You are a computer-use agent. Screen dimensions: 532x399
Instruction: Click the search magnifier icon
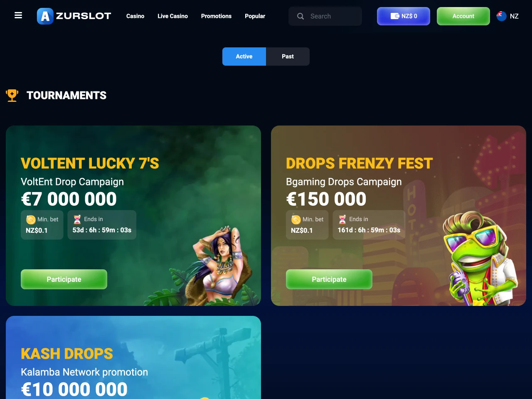pos(300,16)
